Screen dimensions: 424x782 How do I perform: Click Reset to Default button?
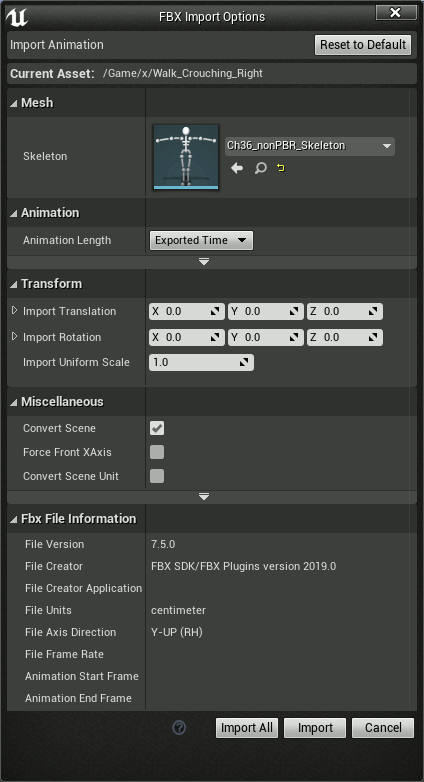(x=363, y=45)
